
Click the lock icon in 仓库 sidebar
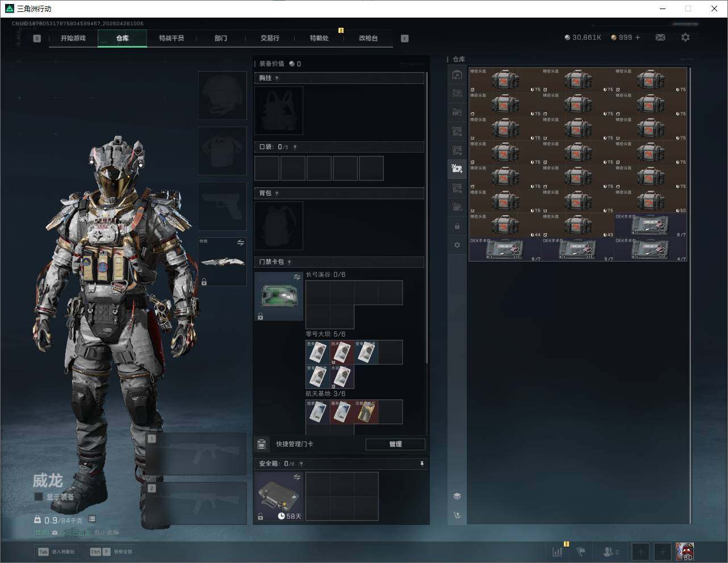coord(457,226)
